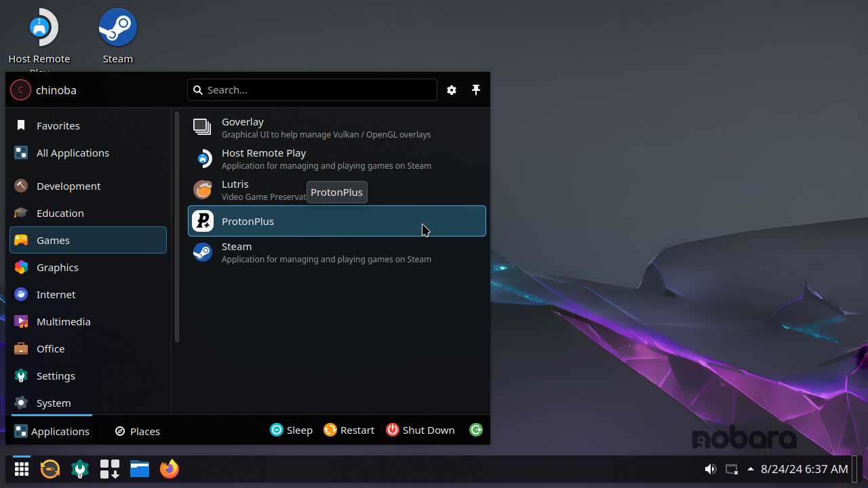868x488 pixels.
Task: Open the volume control in system tray
Action: click(x=710, y=469)
